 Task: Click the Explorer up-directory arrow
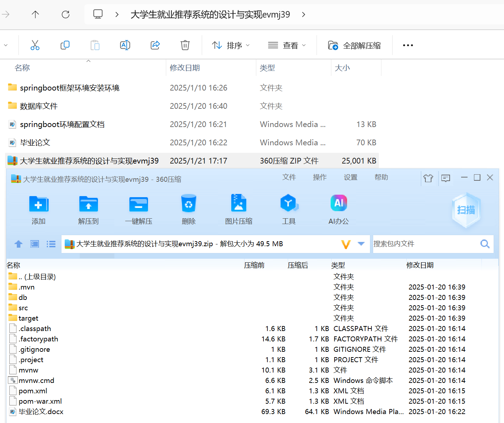[x=35, y=14]
